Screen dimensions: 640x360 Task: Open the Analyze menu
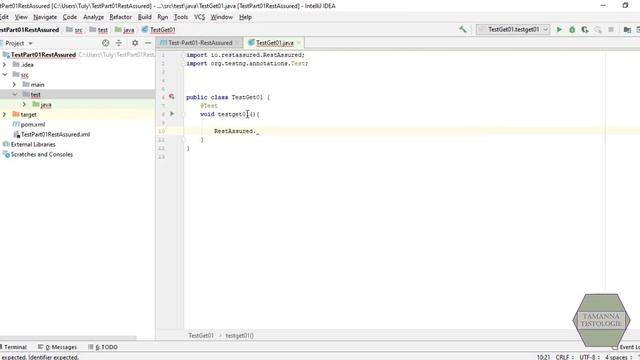pyautogui.click(x=93, y=17)
